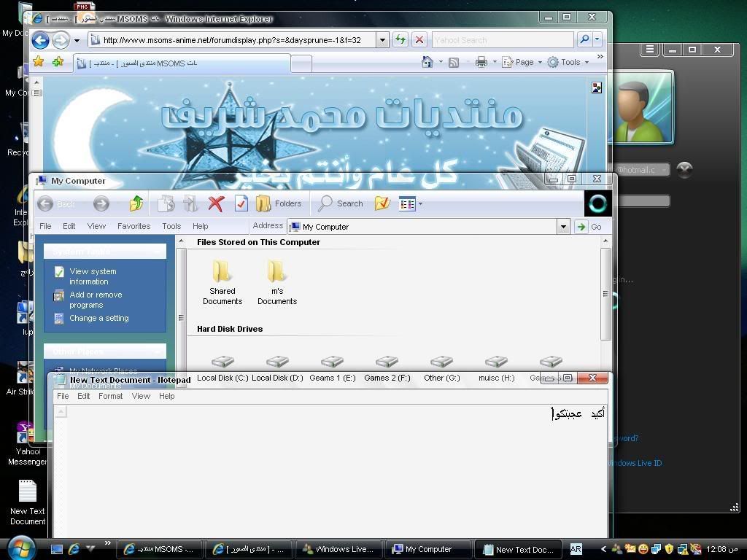Screen dimensions: 747x560
Task: Click the Print icon in IE toolbar
Action: pos(481,63)
